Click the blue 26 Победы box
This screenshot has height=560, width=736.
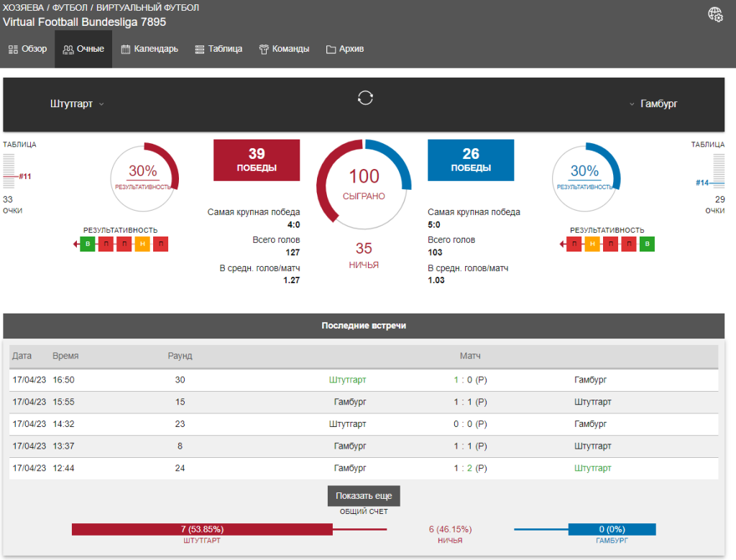click(471, 160)
